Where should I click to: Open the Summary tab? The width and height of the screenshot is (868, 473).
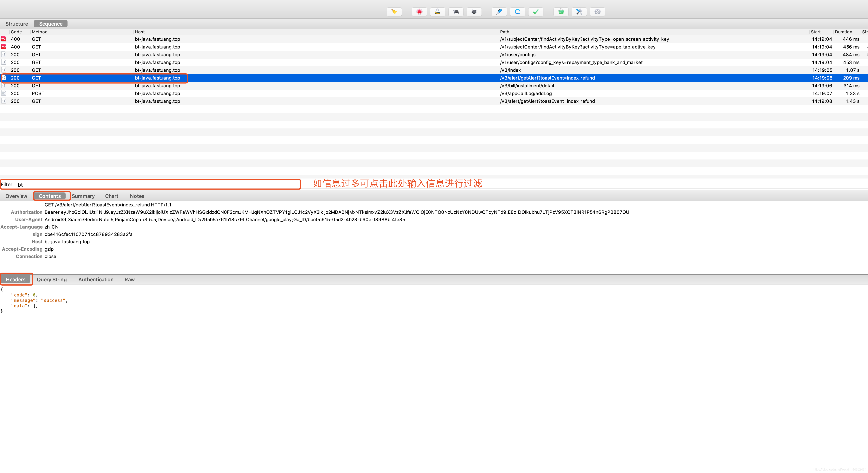click(83, 196)
